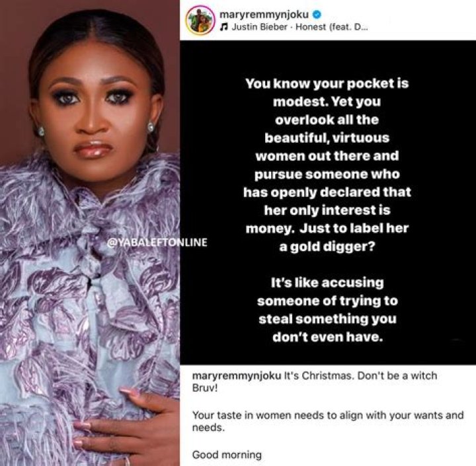Click the 'You know your pocket is' line
Viewport: 476px width, 466px height.
(x=327, y=83)
